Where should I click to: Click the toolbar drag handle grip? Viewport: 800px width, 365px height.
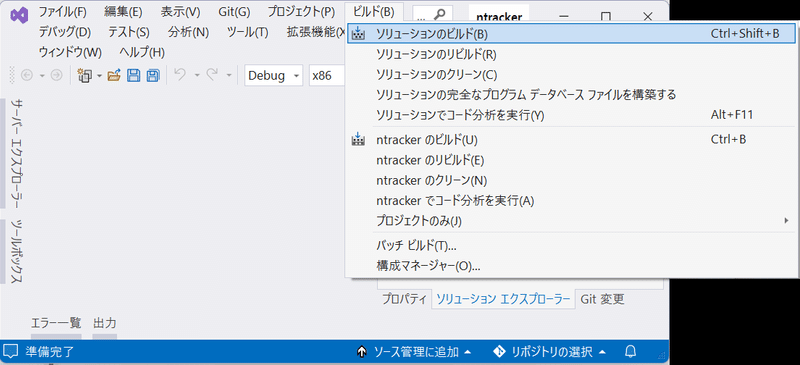tap(13, 76)
